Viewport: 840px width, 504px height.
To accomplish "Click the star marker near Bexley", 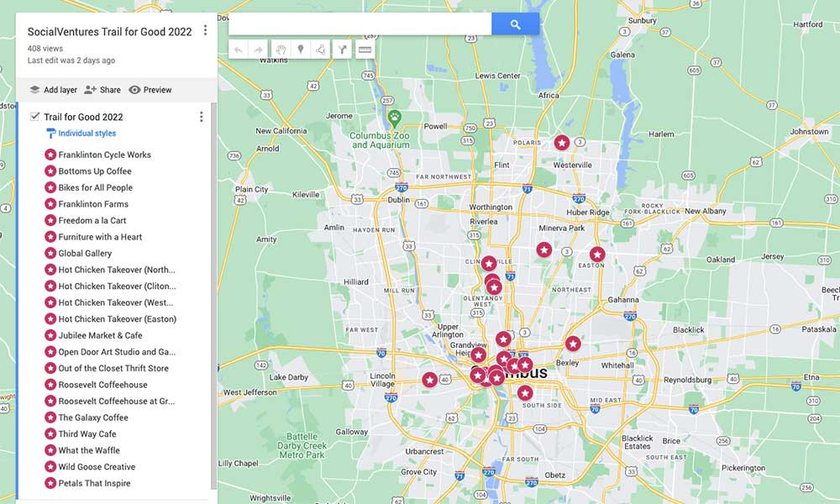I will [573, 344].
